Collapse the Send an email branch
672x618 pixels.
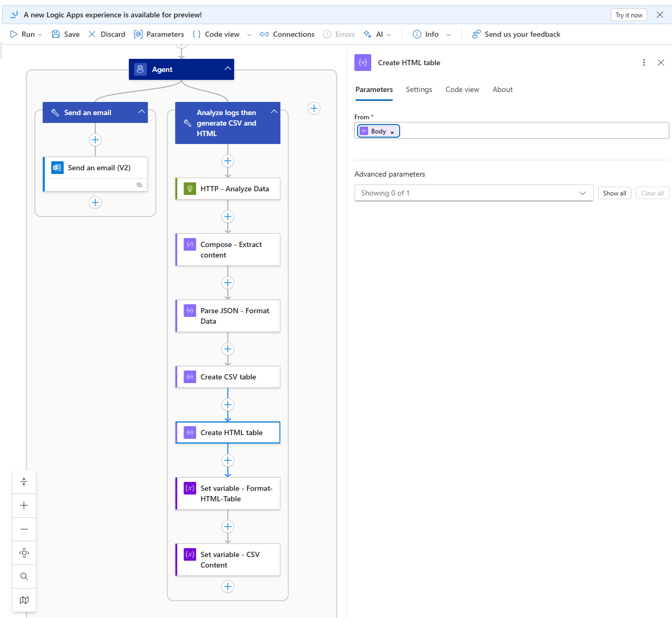click(141, 112)
